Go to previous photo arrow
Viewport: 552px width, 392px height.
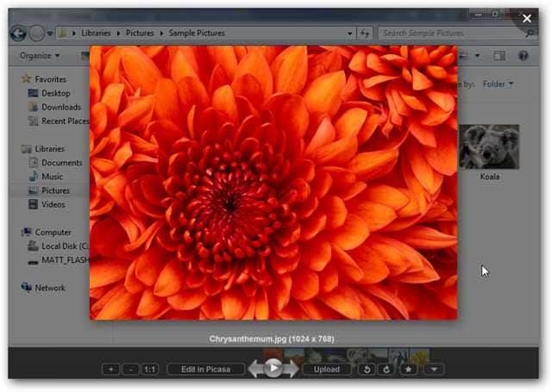[x=254, y=369]
